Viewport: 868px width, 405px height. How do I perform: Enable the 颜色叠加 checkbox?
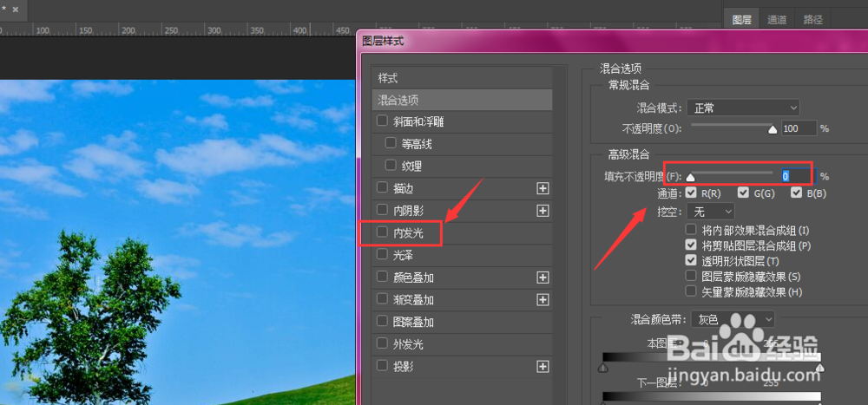[382, 277]
